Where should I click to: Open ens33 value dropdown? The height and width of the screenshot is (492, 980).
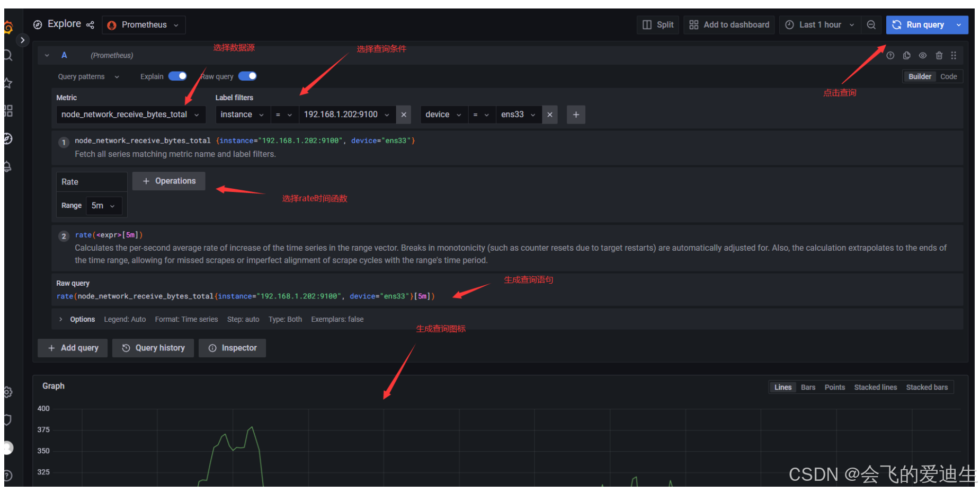[519, 115]
